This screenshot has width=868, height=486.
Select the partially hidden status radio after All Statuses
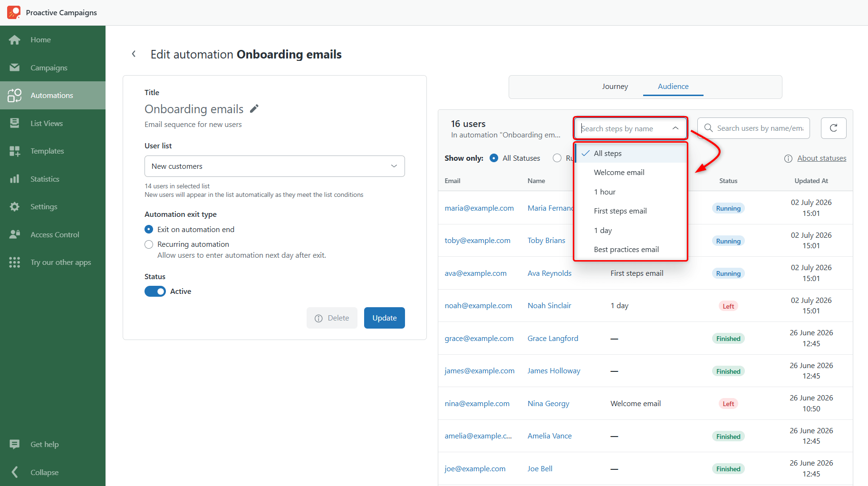click(557, 158)
